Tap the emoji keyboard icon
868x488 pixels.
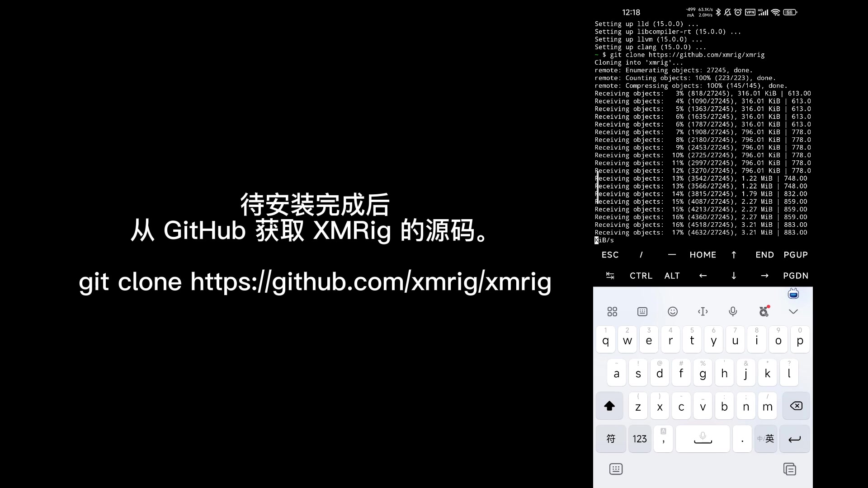point(672,311)
